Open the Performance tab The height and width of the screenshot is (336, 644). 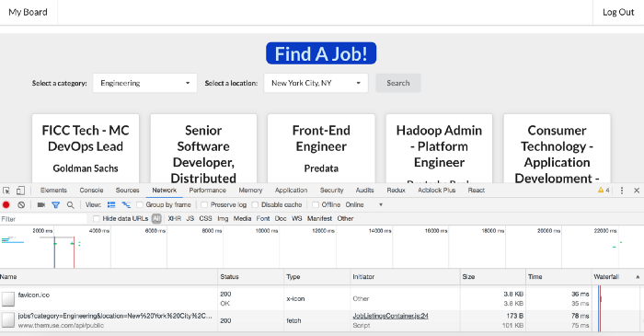tap(207, 191)
